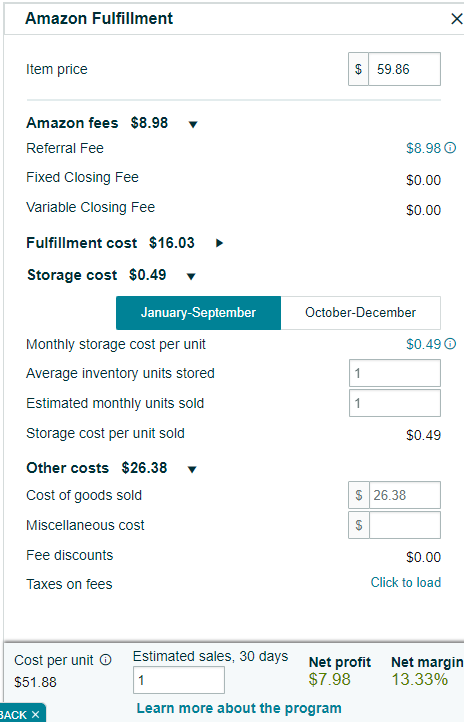The height and width of the screenshot is (722, 464).
Task: Click the $8.98 Referral Fee amount
Action: coord(423,148)
